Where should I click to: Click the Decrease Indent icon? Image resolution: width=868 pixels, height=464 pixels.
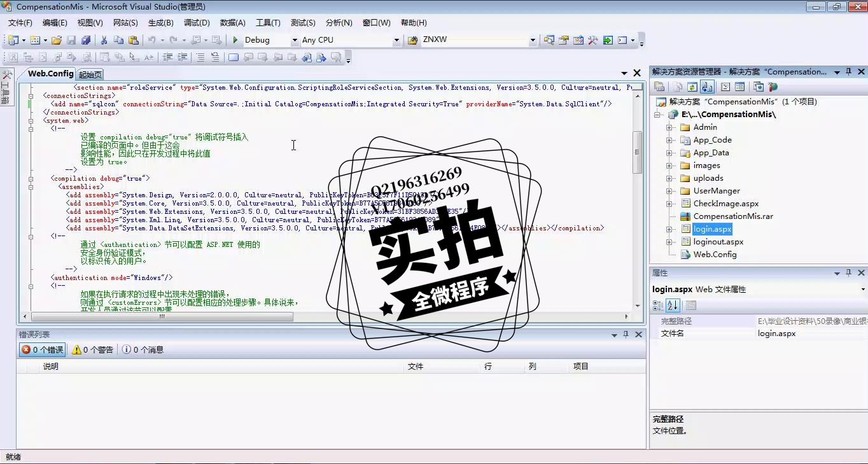click(x=167, y=57)
